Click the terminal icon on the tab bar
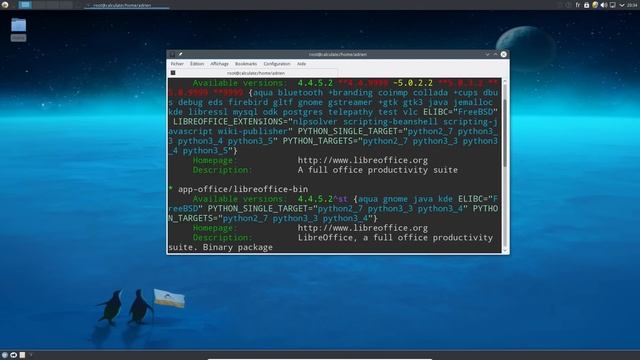640x360 pixels. click(x=173, y=73)
